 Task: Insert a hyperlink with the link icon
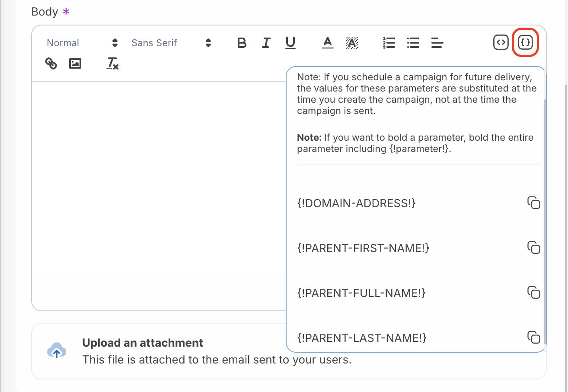pyautogui.click(x=51, y=64)
